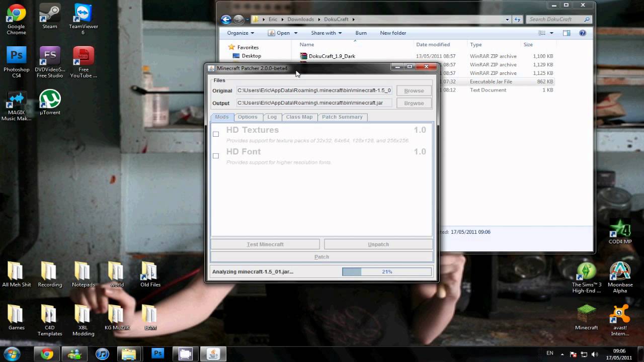Viewport: 644px width, 362px height.
Task: Open Free YouTube desktop shortcut
Action: pos(84,62)
